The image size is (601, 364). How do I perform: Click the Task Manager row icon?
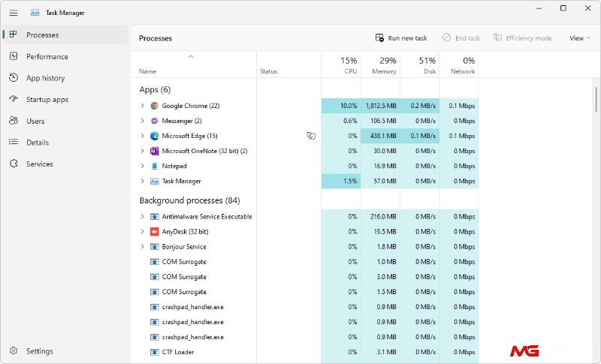[x=154, y=181]
